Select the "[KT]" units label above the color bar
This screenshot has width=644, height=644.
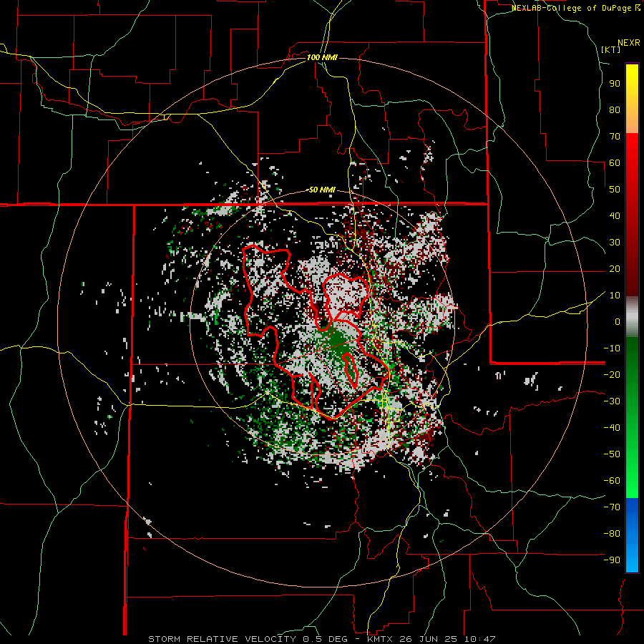(x=610, y=49)
